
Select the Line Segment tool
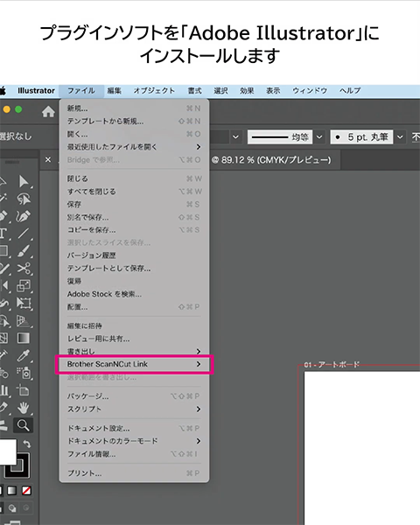click(24, 234)
